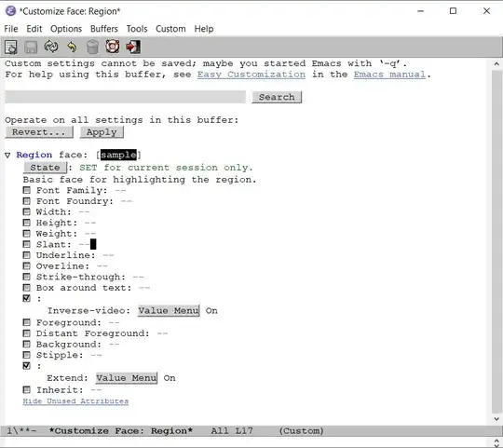
Task: Open help via lifebuoy toolbar icon
Action: tap(113, 47)
